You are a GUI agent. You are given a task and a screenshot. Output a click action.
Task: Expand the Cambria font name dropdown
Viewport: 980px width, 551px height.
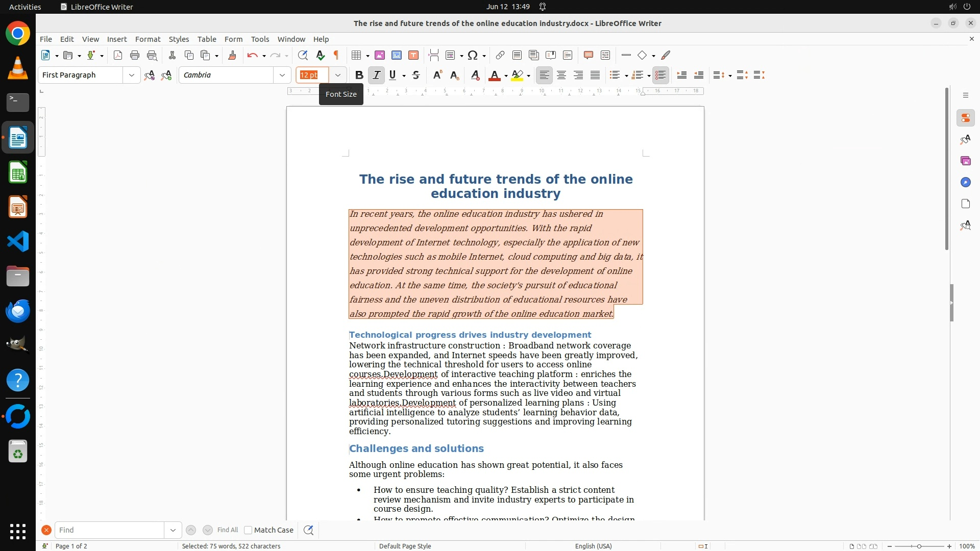[282, 76]
